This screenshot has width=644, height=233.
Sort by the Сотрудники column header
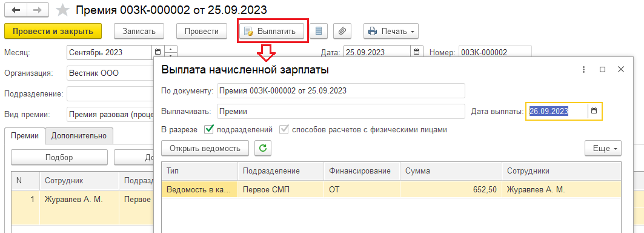click(562, 171)
